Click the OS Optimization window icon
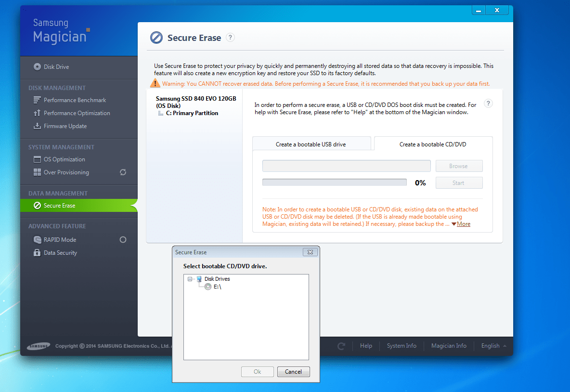 point(37,159)
